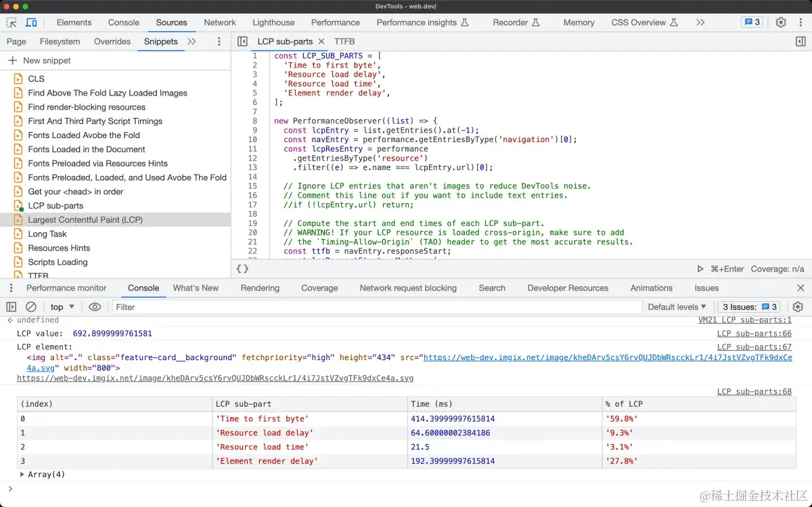Close the LCP sub-parts editor tab

[321, 41]
